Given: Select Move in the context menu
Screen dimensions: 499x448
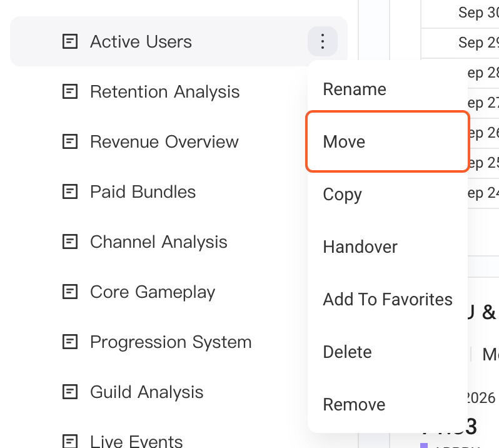Looking at the screenshot, I should pyautogui.click(x=388, y=141).
